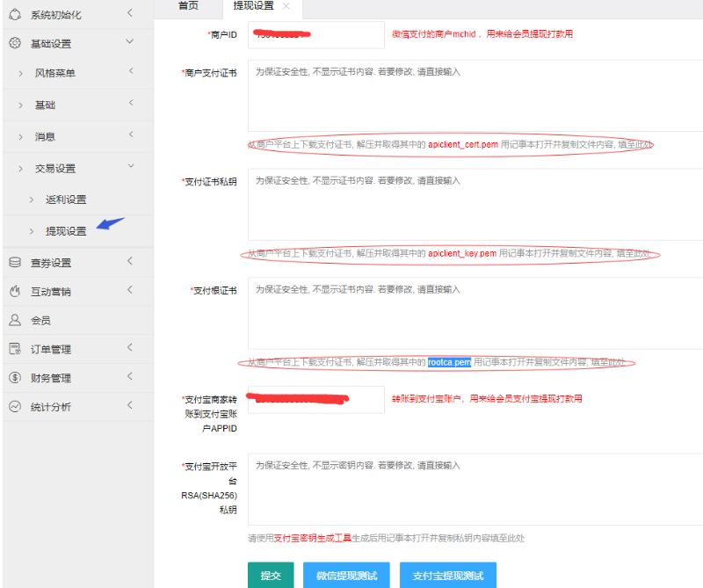Viewport: 703px width, 588px height.
Task: Click the coin icon beside 财务管理
Action: (14, 378)
